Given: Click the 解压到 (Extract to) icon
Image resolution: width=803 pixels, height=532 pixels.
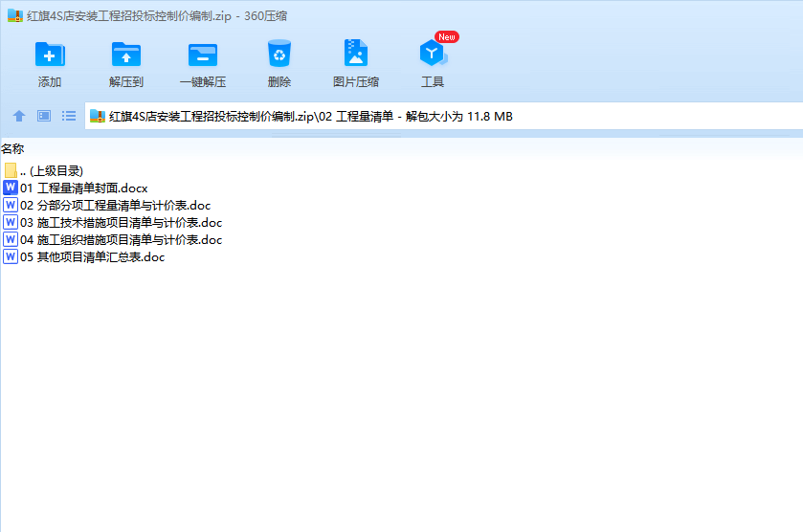Looking at the screenshot, I should click(126, 55).
